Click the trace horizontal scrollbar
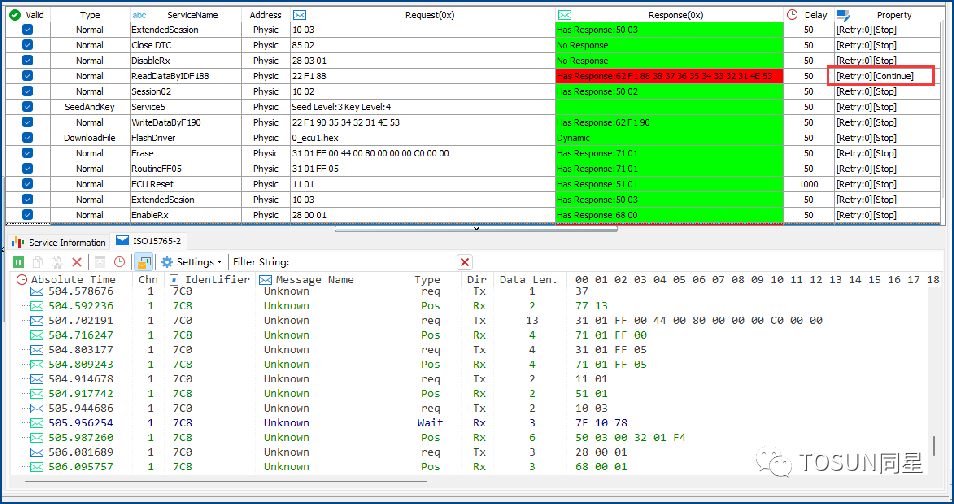Viewport: 954px width, 504px height. (226, 481)
